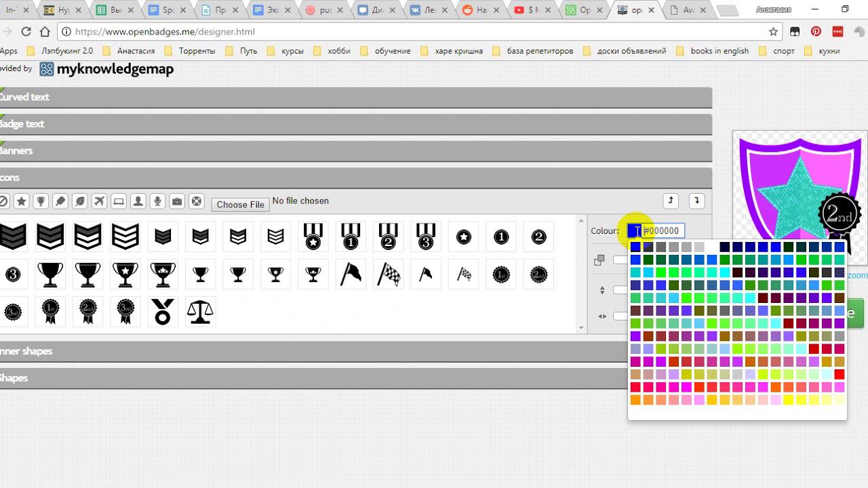Open the myknowledgemap logo link

tap(106, 69)
